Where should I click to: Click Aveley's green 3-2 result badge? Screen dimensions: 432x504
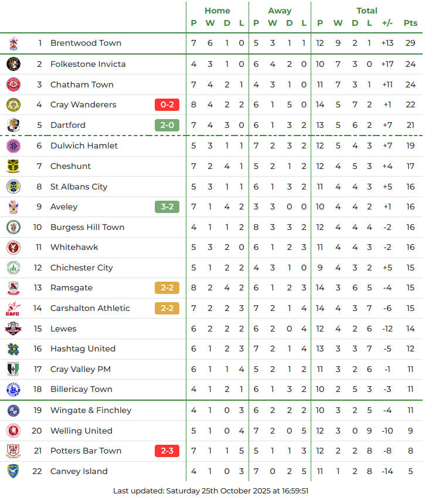click(x=166, y=207)
